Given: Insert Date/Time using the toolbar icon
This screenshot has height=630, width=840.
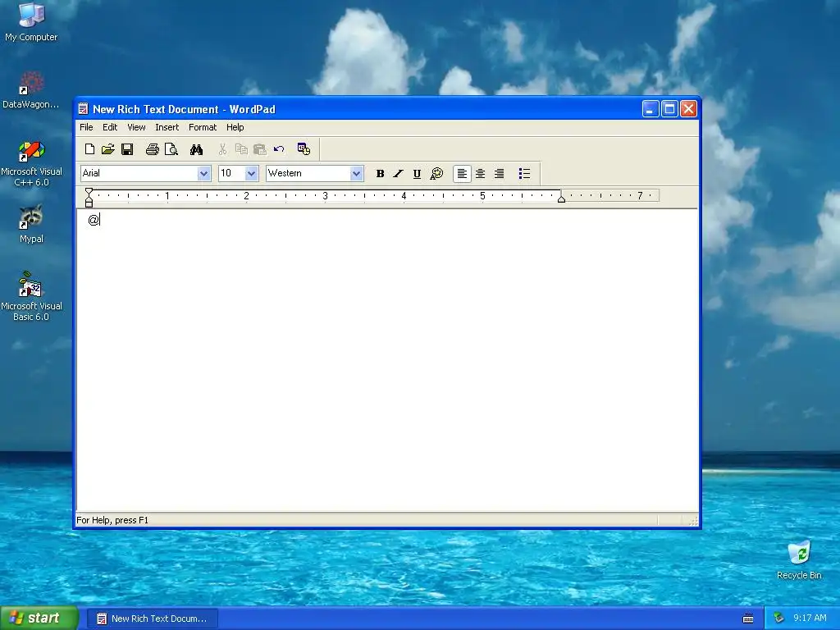Looking at the screenshot, I should pos(304,149).
